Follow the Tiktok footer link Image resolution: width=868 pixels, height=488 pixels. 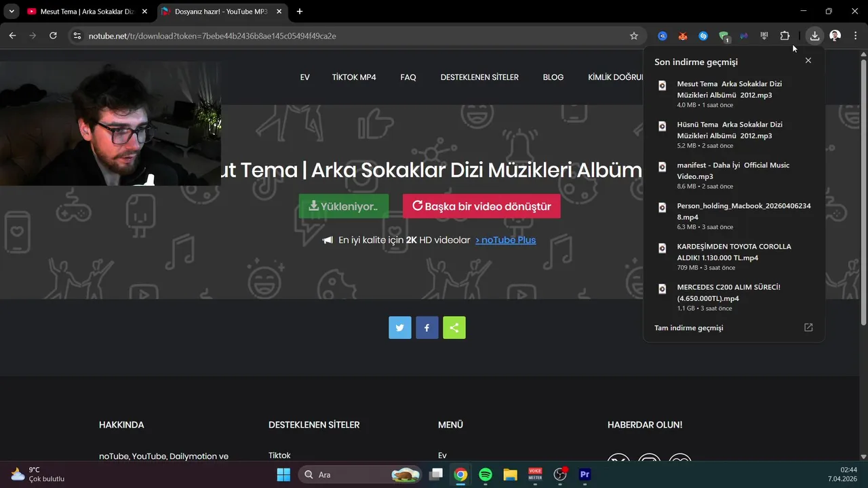coord(279,455)
